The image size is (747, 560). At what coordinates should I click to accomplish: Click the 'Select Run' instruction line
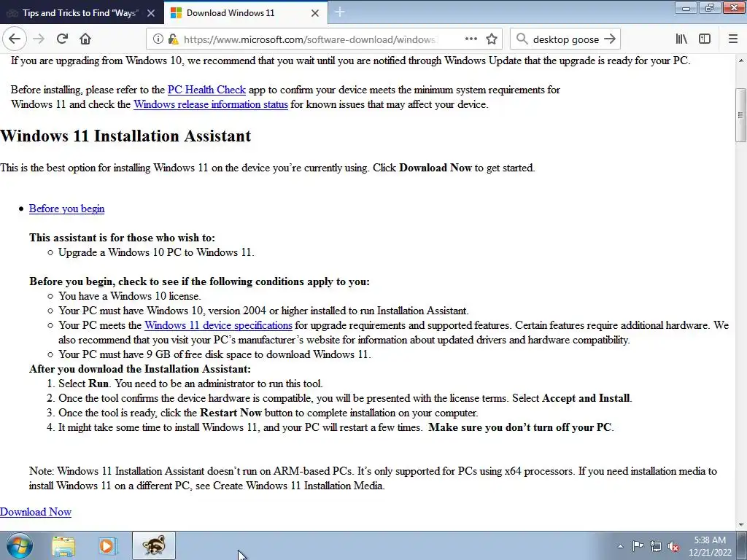[x=190, y=384]
